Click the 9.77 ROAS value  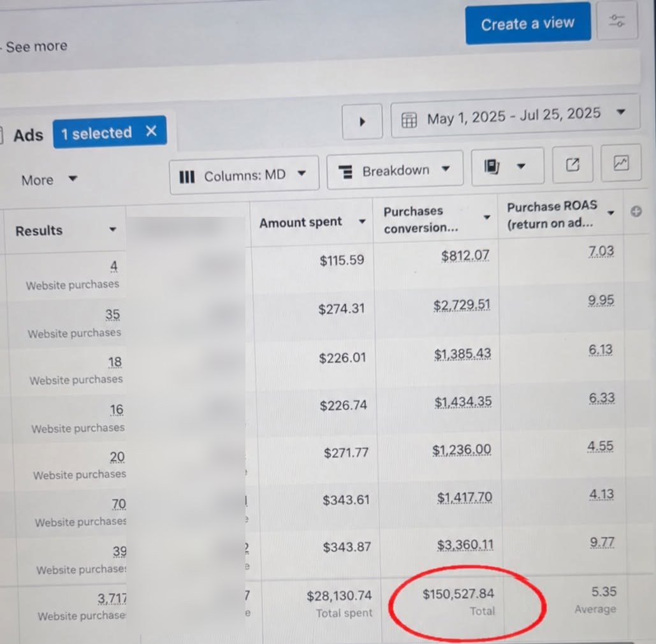[602, 543]
